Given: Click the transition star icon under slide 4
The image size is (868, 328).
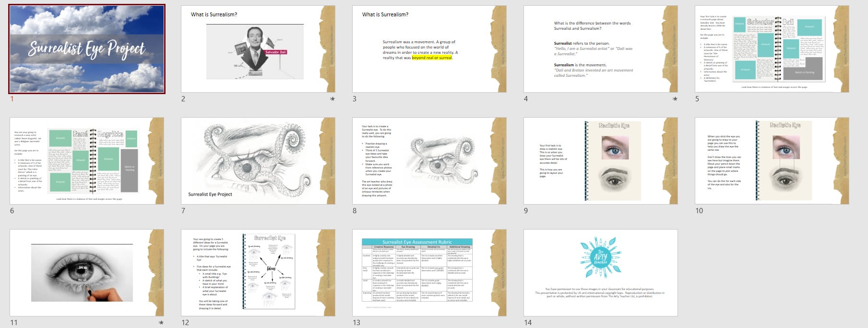Looking at the screenshot, I should tap(675, 99).
